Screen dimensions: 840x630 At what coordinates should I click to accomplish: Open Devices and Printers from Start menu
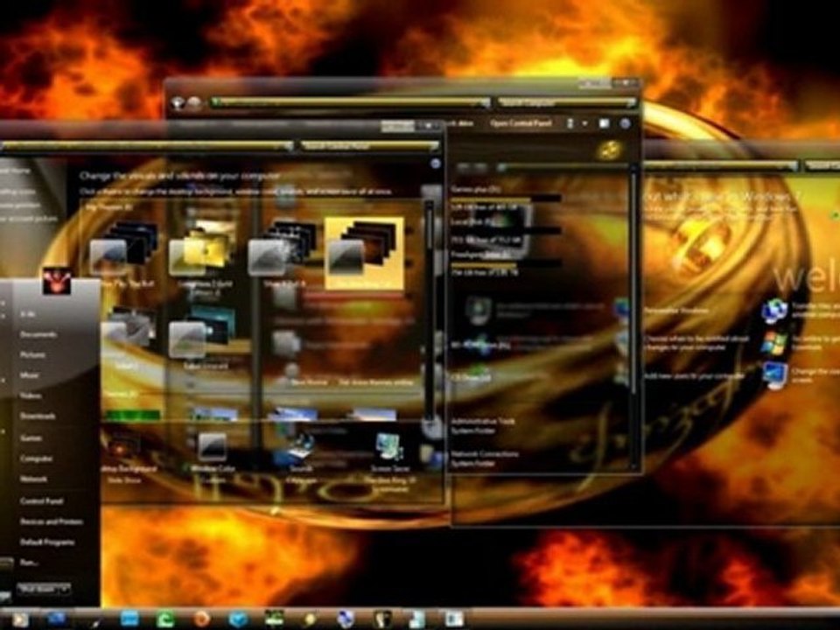coord(52,521)
